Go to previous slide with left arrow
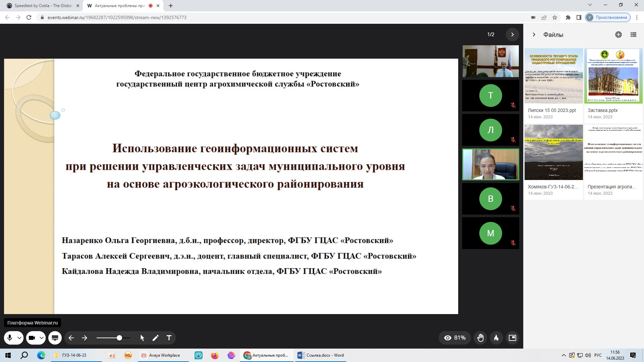This screenshot has height=362, width=644. click(x=71, y=338)
